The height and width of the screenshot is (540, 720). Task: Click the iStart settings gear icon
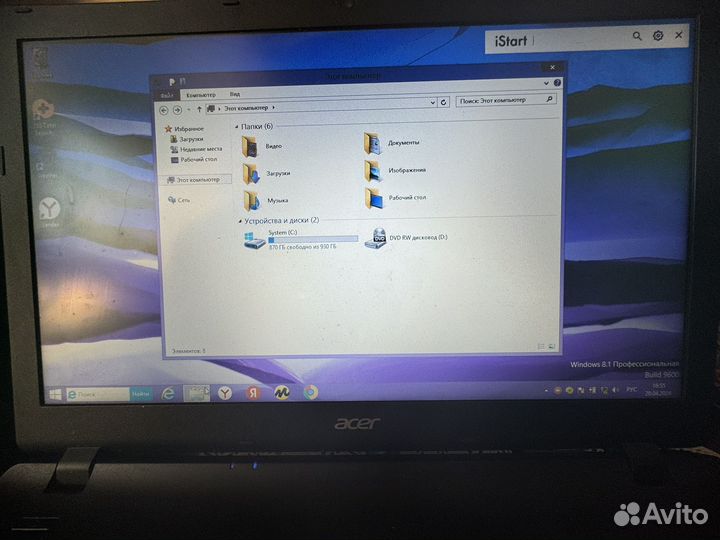point(658,36)
